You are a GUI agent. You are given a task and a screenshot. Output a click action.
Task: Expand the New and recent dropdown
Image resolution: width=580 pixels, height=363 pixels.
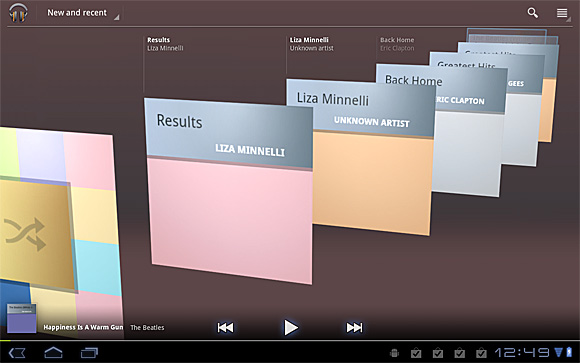pos(82,13)
